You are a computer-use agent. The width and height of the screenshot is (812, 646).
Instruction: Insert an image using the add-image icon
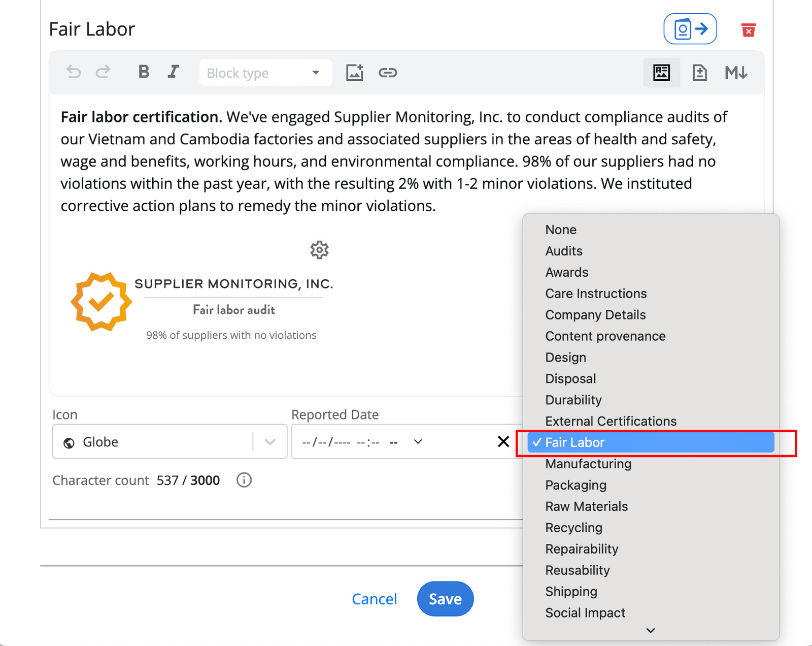click(x=355, y=72)
